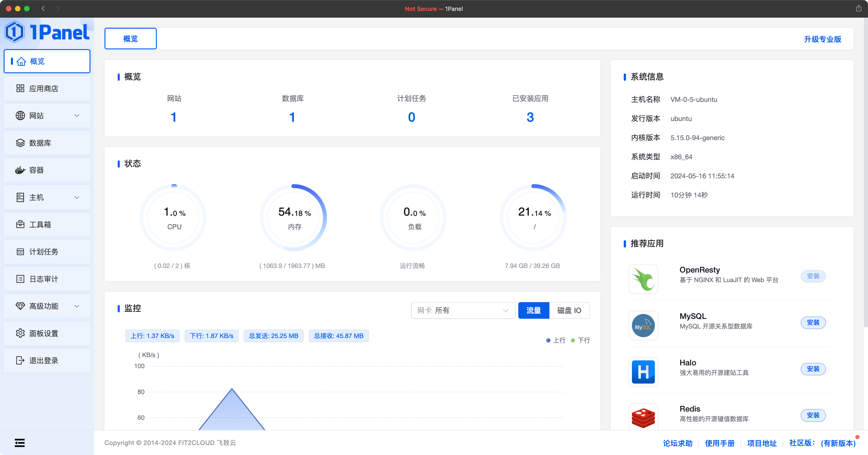Install MySQL via its 安装 button

coord(813,322)
